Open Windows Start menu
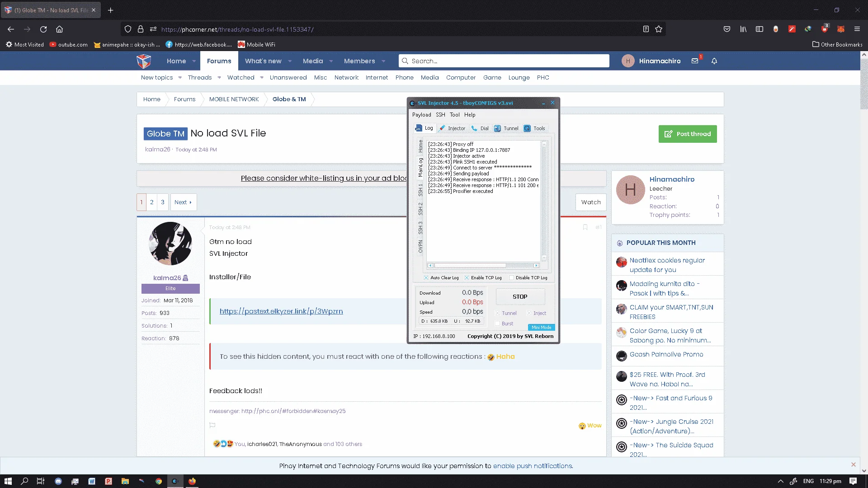Screen dimensions: 868x488 (x=8, y=481)
